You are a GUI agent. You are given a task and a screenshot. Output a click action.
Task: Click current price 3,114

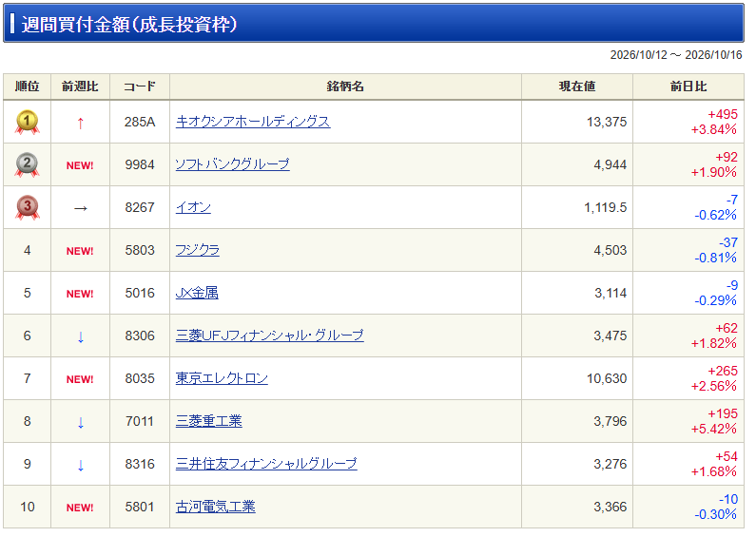click(611, 293)
